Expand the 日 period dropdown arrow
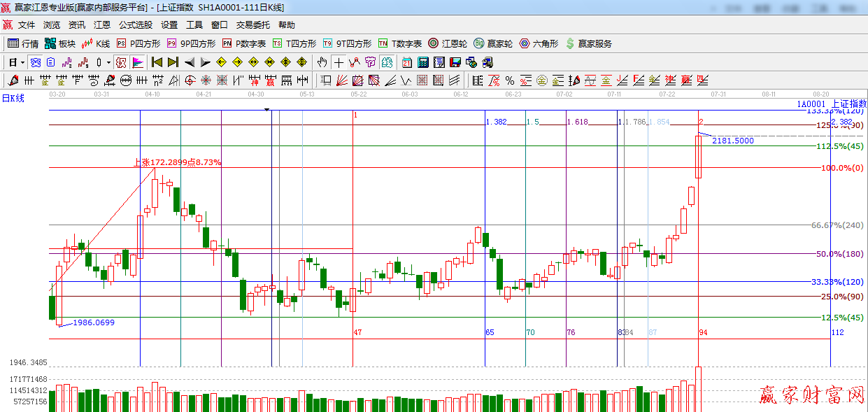 23,62
